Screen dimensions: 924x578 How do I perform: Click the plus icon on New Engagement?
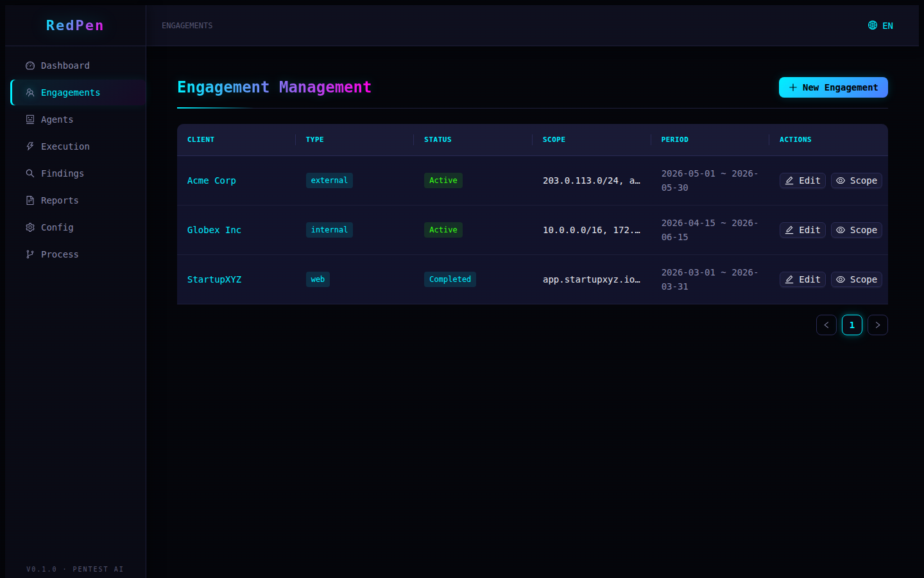coord(793,87)
